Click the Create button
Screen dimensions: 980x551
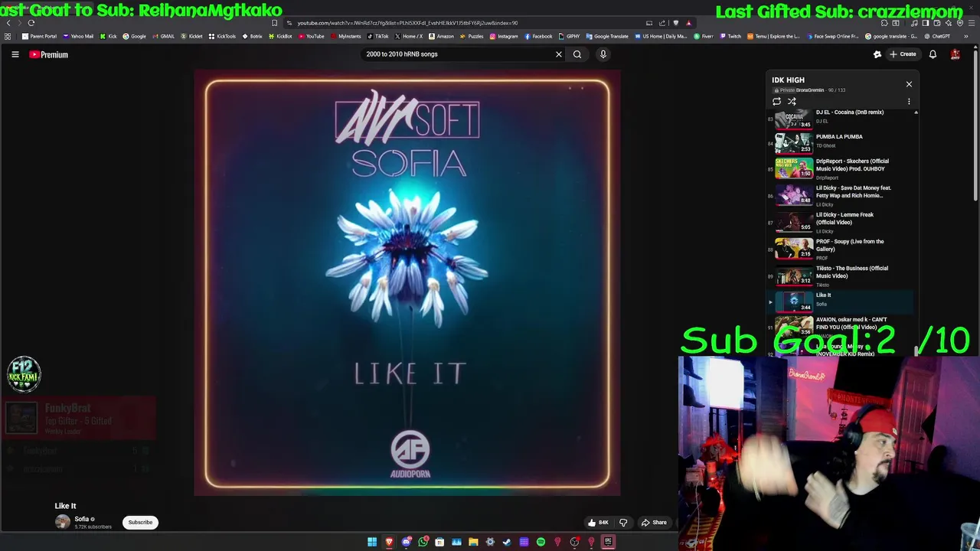pyautogui.click(x=903, y=54)
